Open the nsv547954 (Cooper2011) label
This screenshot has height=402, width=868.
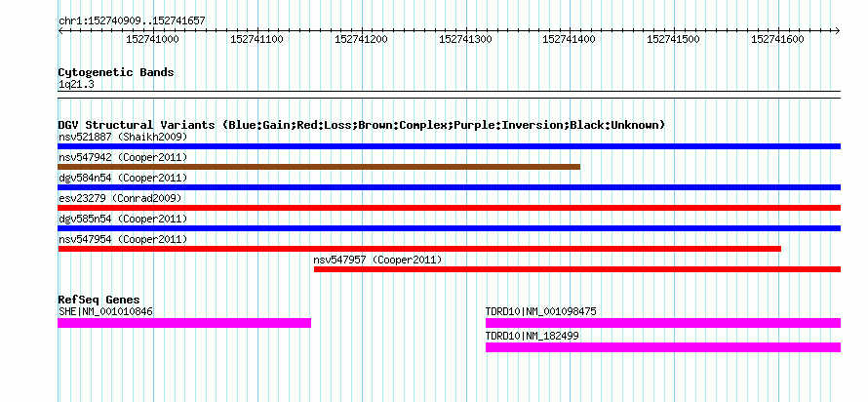(123, 239)
